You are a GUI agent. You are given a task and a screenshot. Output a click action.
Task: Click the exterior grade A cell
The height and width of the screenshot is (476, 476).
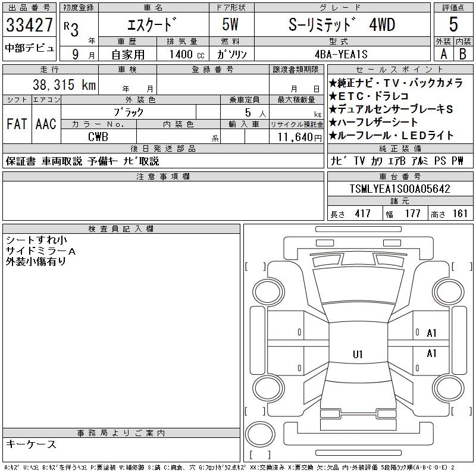tap(444, 54)
